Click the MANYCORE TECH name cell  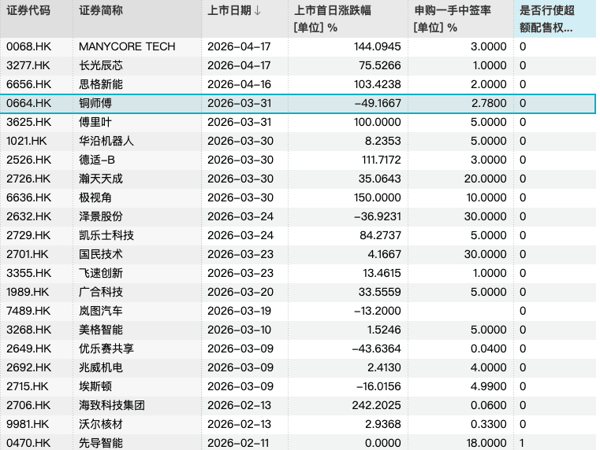(x=126, y=47)
